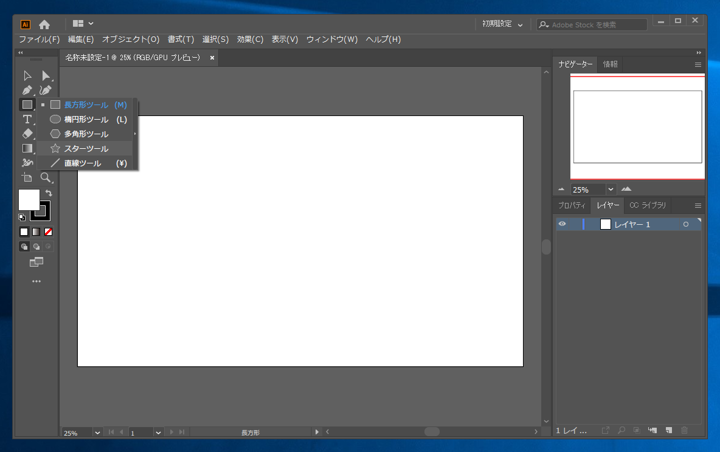Select the Pen tool

pos(27,90)
